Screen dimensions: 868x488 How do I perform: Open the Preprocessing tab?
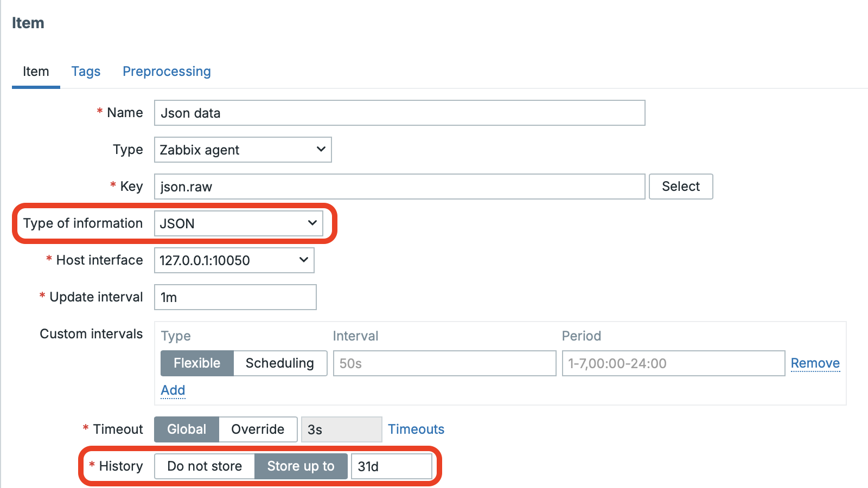[167, 72]
